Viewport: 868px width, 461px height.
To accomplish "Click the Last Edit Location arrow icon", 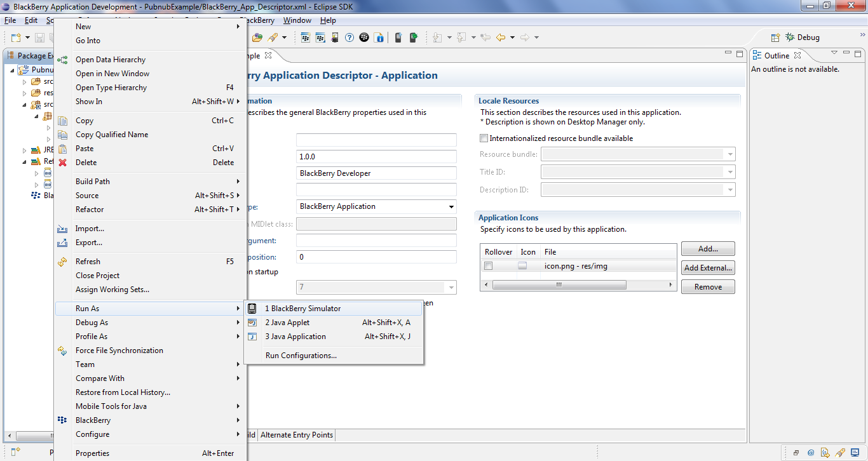I will [485, 37].
